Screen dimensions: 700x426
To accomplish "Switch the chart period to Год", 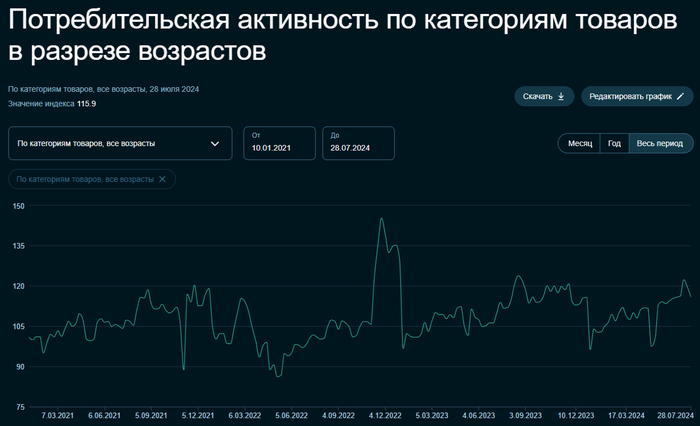I will [x=614, y=143].
